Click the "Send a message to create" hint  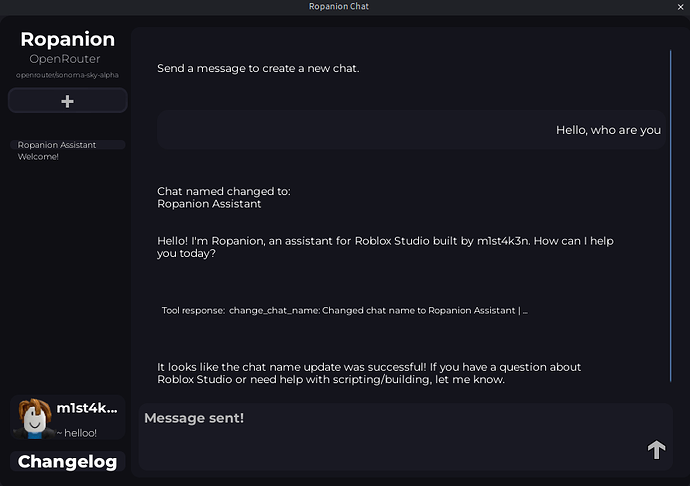pos(258,68)
